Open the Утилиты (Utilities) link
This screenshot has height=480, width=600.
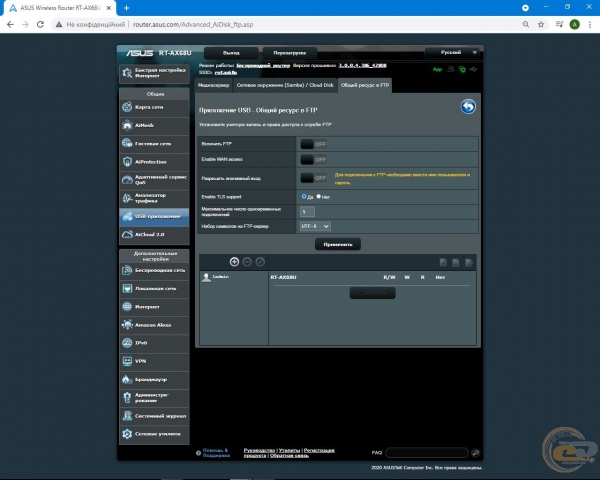tap(289, 450)
